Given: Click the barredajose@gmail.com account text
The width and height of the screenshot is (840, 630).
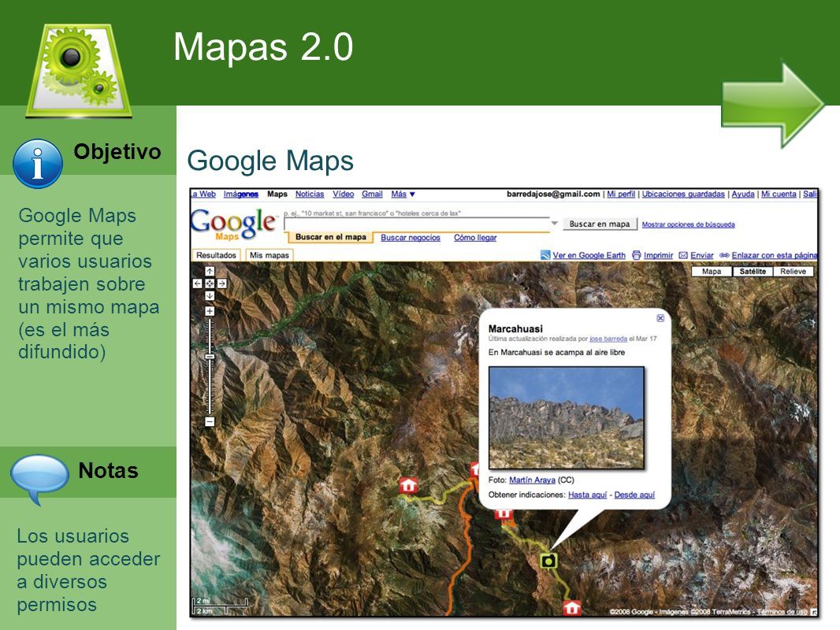Looking at the screenshot, I should tap(553, 195).
